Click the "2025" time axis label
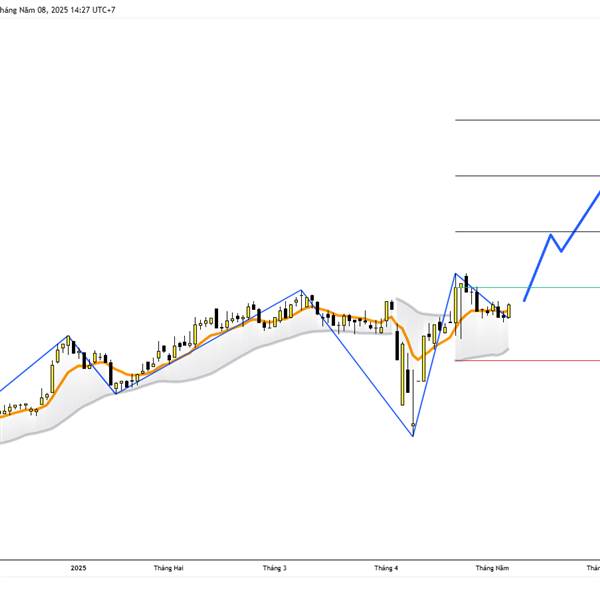Viewport: 600px width, 600px height. point(78,568)
